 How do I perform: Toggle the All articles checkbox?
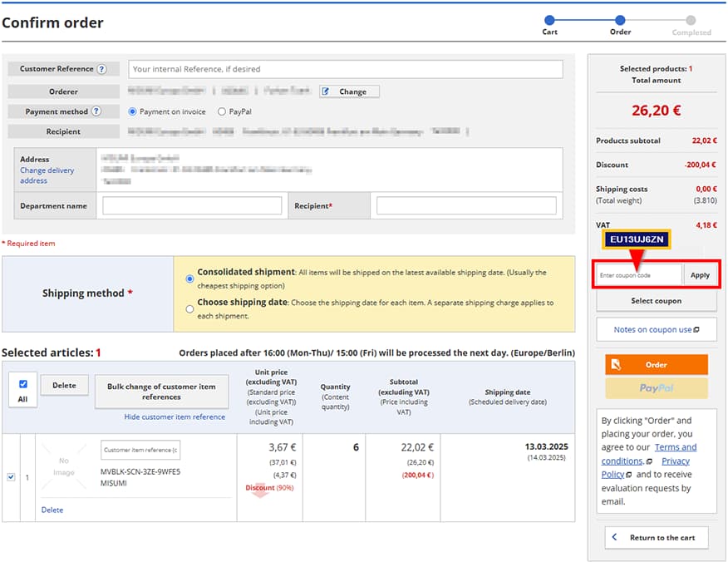[x=22, y=383]
